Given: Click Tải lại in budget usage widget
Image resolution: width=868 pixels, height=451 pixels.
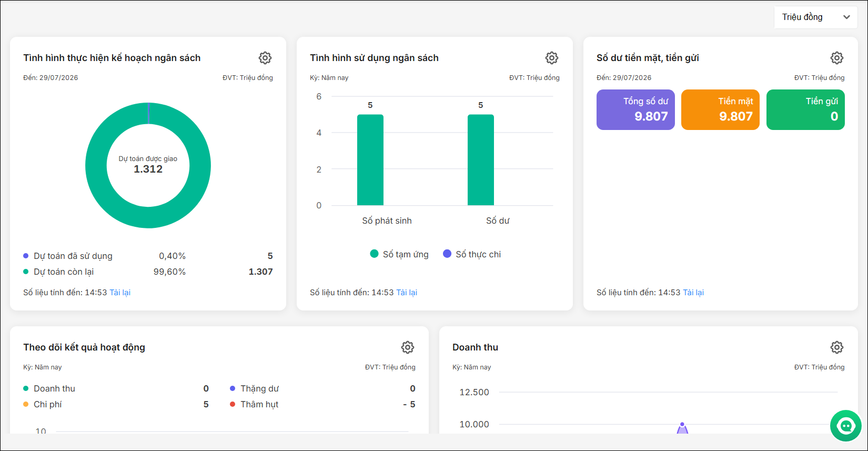Looking at the screenshot, I should point(407,293).
